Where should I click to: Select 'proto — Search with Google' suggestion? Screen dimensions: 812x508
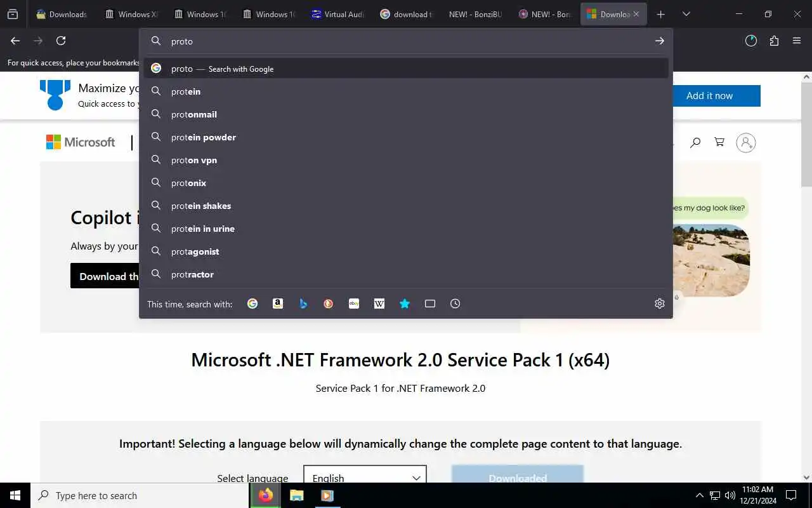tap(406, 69)
